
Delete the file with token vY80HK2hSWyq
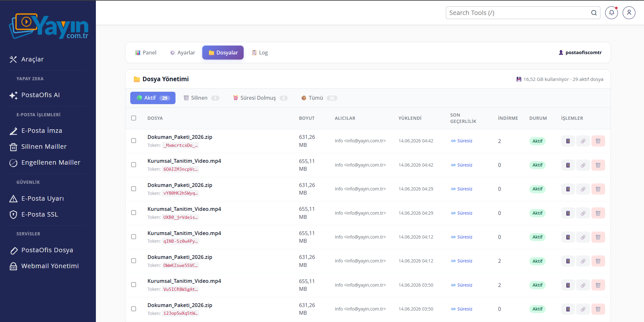[x=598, y=189]
